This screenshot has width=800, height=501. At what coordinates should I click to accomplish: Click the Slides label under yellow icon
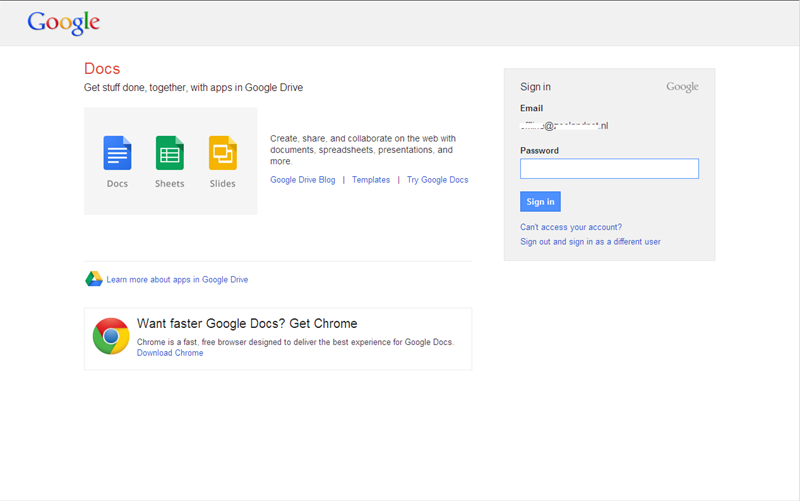[x=222, y=184]
